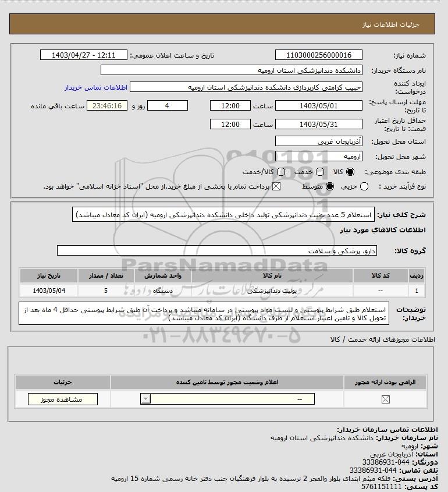
Task: Click the شماره نیاز field 1103000256000016
Action: point(318,55)
